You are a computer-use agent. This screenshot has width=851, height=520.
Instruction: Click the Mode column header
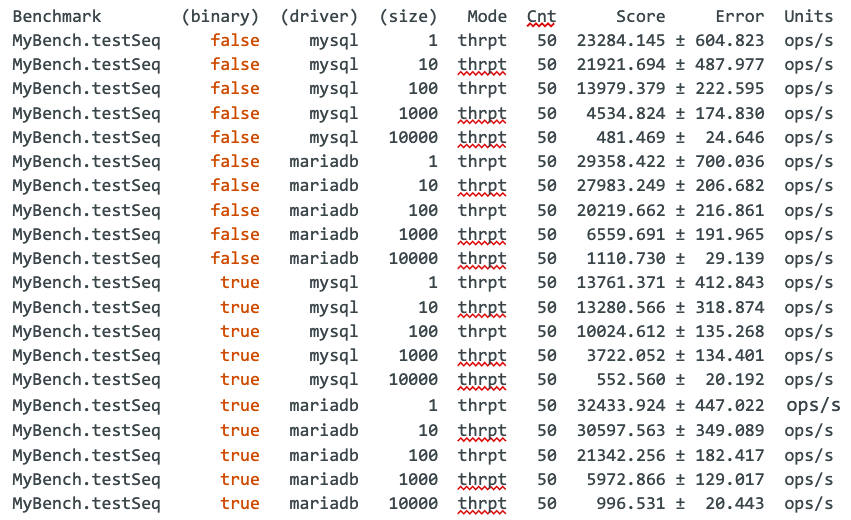point(487,17)
